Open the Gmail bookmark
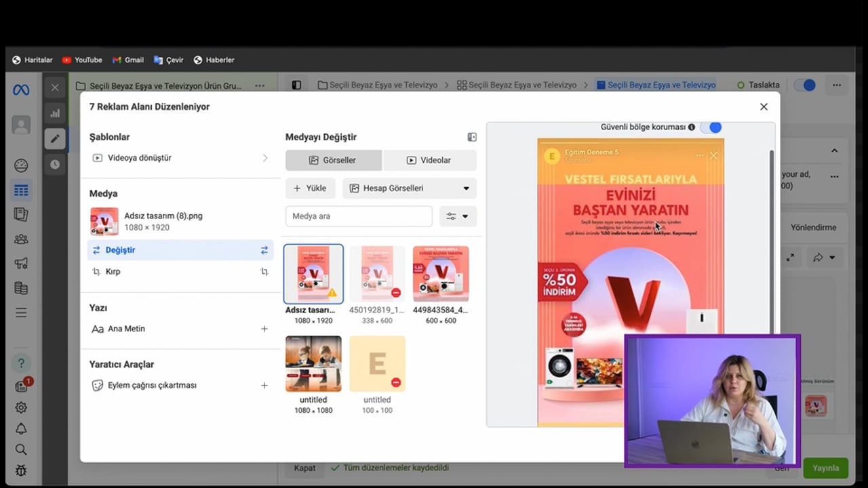This screenshot has height=488, width=868. click(x=128, y=60)
